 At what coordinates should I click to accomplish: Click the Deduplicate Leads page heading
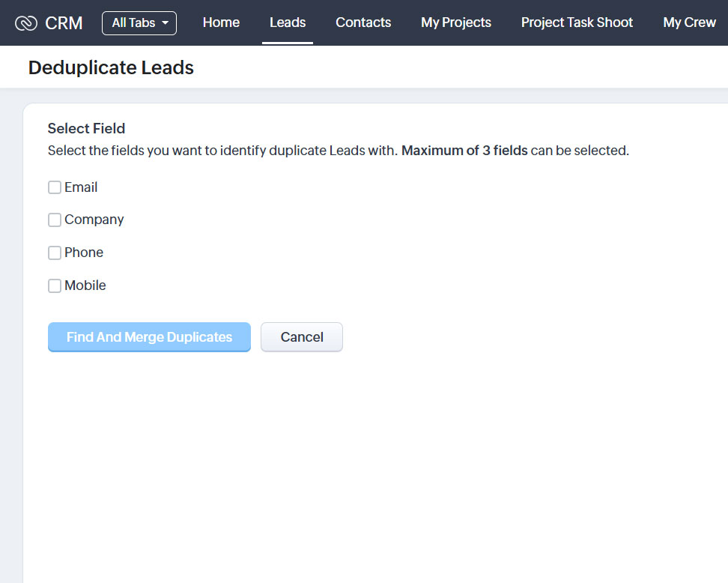111,67
